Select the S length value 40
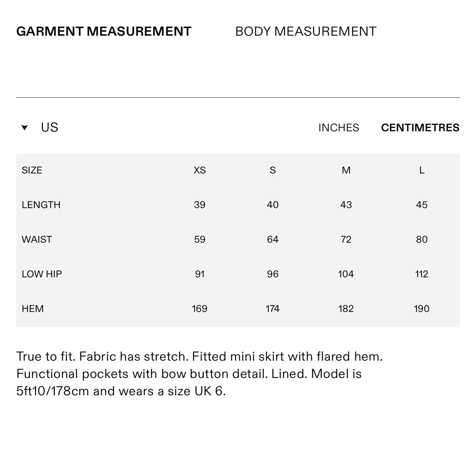The width and height of the screenshot is (476, 449). (273, 205)
